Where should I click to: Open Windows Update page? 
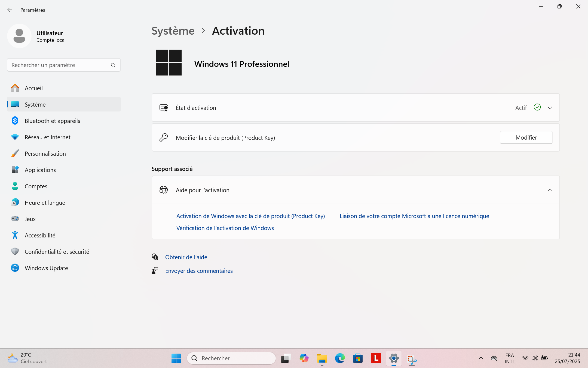[46, 268]
